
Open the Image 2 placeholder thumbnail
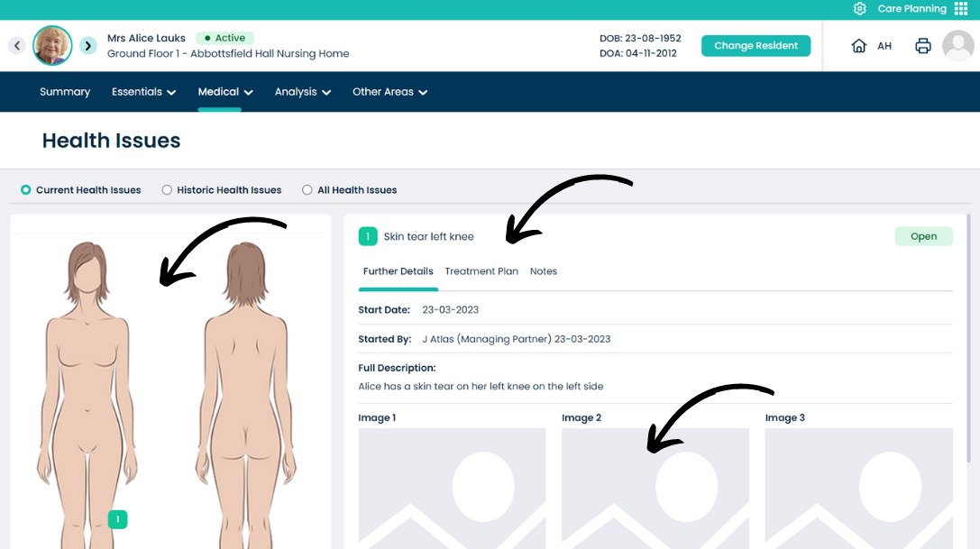[x=655, y=489]
